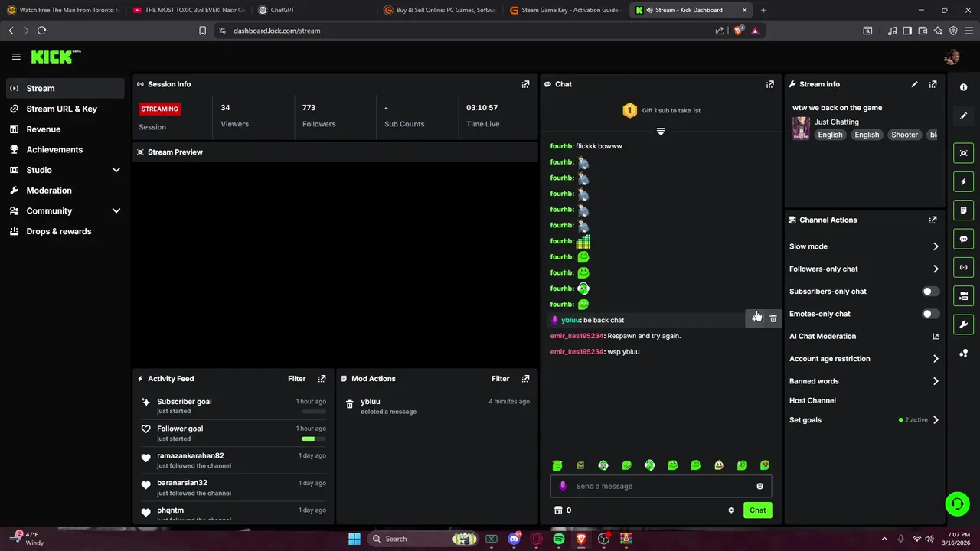This screenshot has width=980, height=551.
Task: Click Host Channel action
Action: click(x=812, y=400)
